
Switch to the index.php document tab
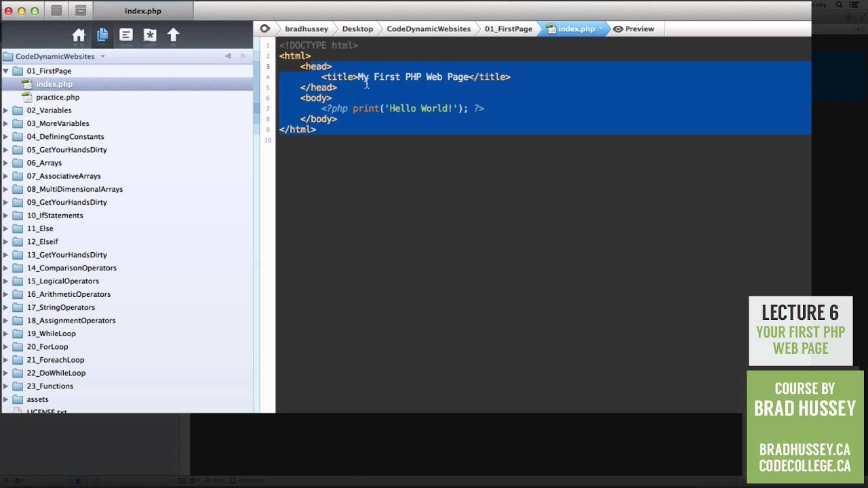tap(143, 11)
